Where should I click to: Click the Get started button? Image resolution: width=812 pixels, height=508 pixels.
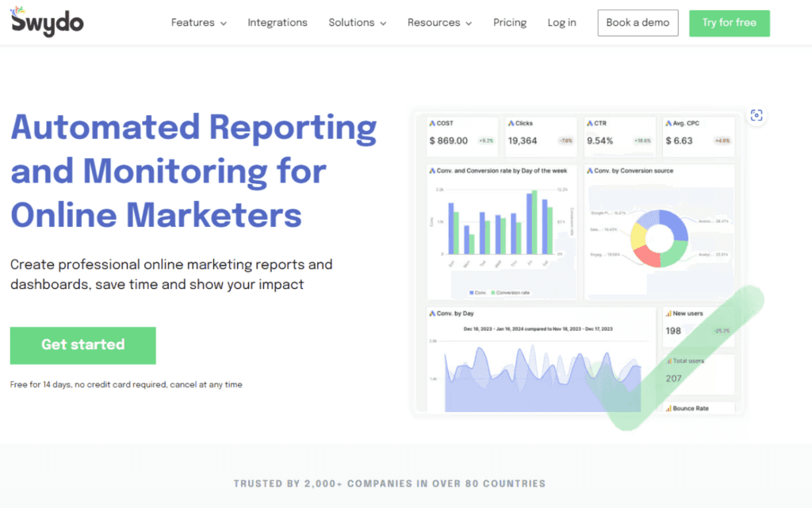(x=82, y=345)
